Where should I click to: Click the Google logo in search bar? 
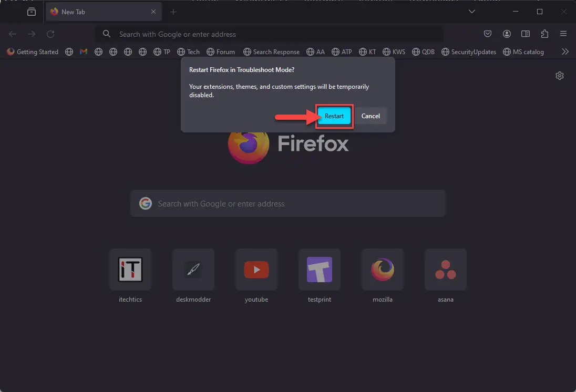pyautogui.click(x=146, y=203)
